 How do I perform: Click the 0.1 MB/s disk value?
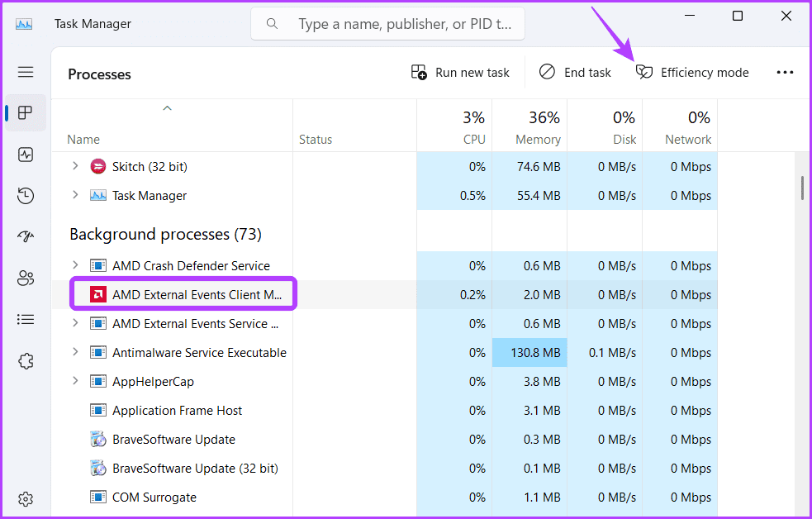pos(612,353)
